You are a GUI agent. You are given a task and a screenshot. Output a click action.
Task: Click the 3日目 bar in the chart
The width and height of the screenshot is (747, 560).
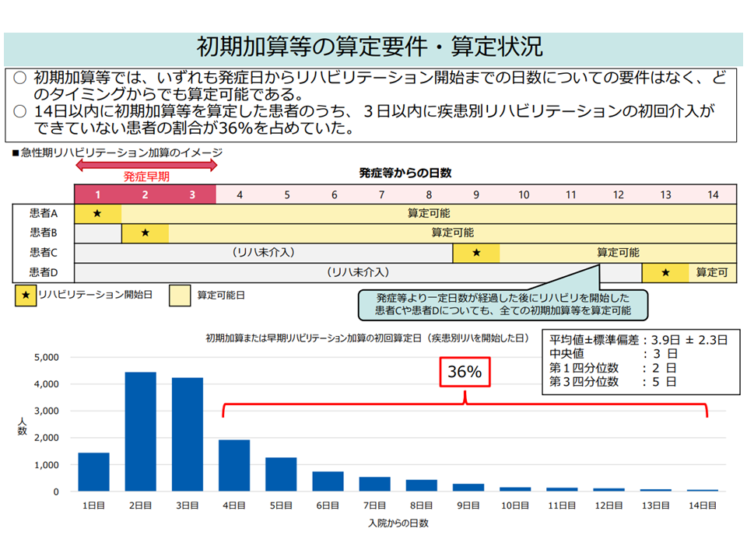188,434
